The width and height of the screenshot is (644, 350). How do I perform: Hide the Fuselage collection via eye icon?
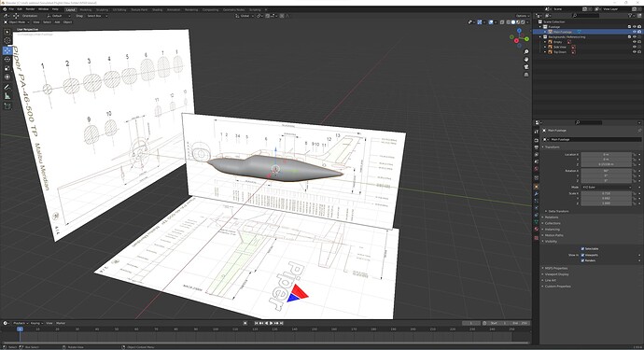point(634,27)
